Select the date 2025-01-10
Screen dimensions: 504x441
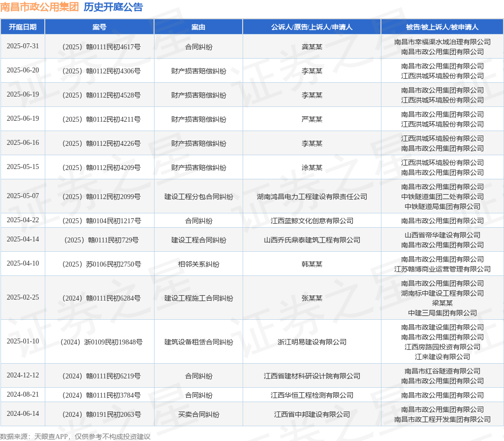coord(23,341)
